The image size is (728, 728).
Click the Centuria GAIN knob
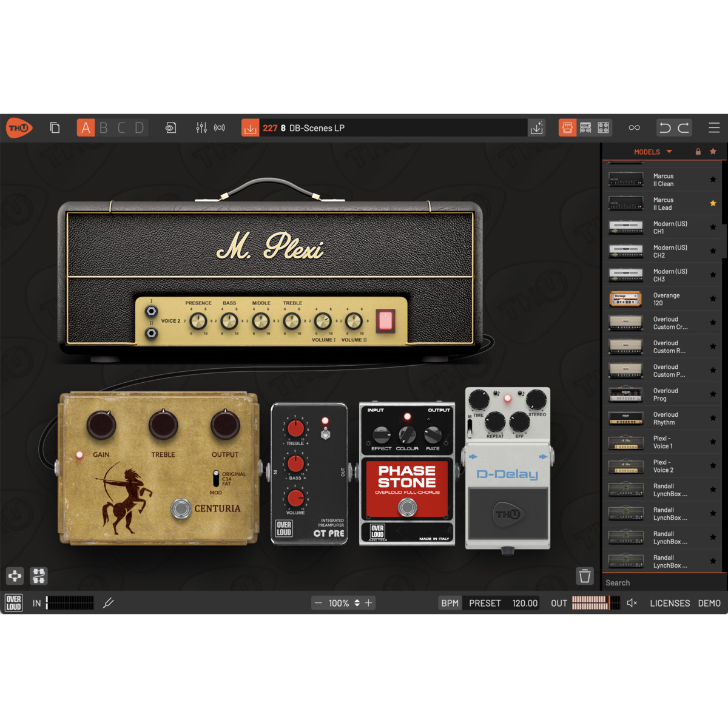tap(101, 425)
